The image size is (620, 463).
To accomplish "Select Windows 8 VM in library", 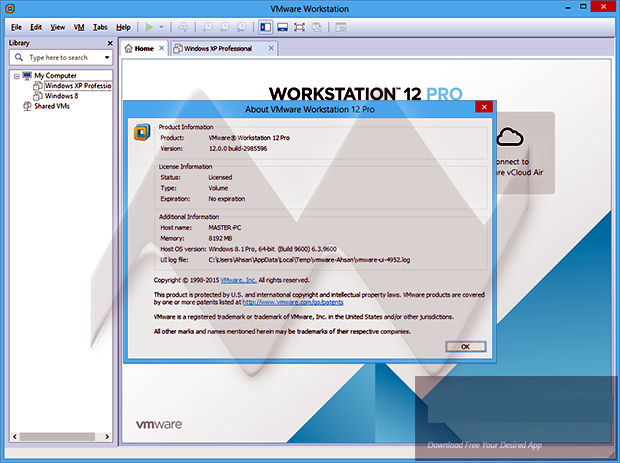I will pos(61,96).
